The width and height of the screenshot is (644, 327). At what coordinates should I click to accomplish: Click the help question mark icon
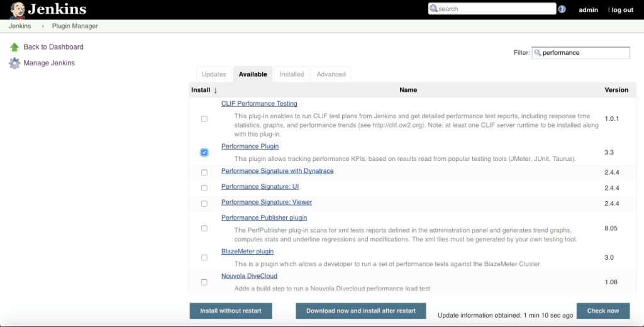coord(562,9)
